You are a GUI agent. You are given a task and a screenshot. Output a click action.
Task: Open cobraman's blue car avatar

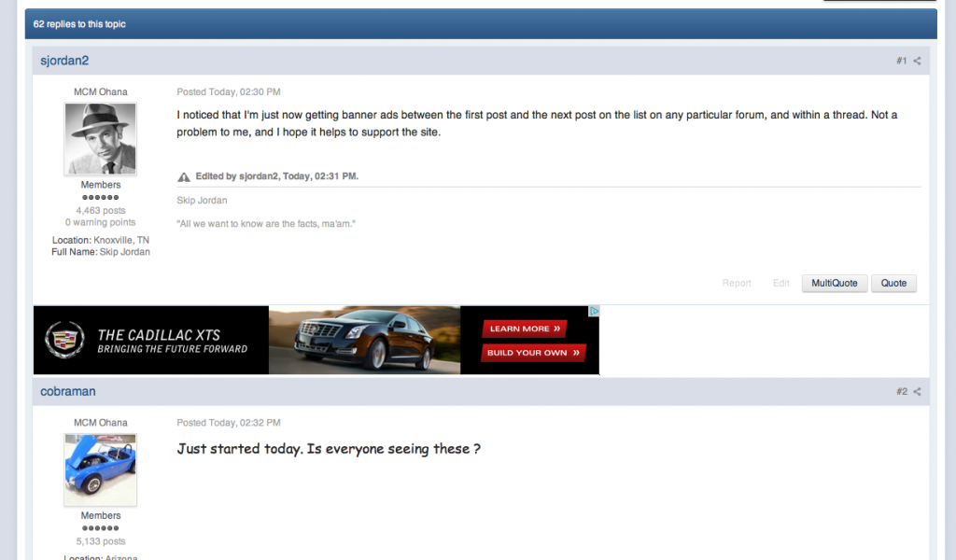point(101,469)
